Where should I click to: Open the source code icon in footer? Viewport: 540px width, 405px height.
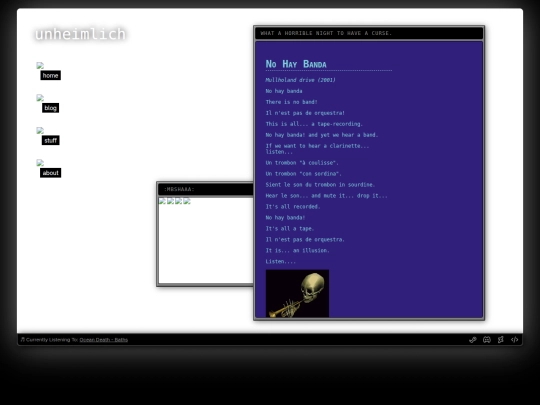[515, 340]
